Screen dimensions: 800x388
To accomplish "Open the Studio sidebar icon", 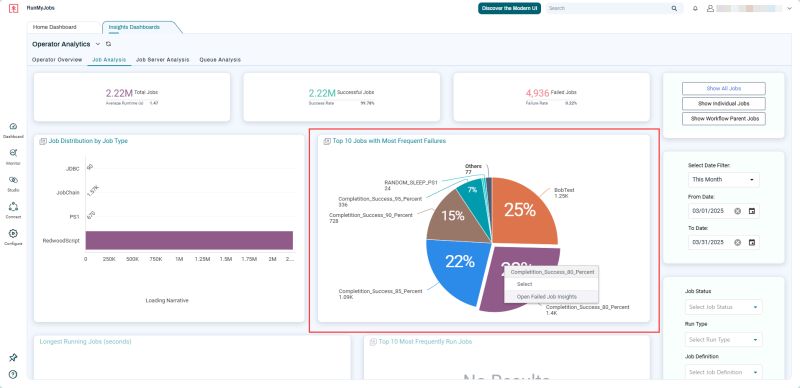I will (x=13, y=180).
